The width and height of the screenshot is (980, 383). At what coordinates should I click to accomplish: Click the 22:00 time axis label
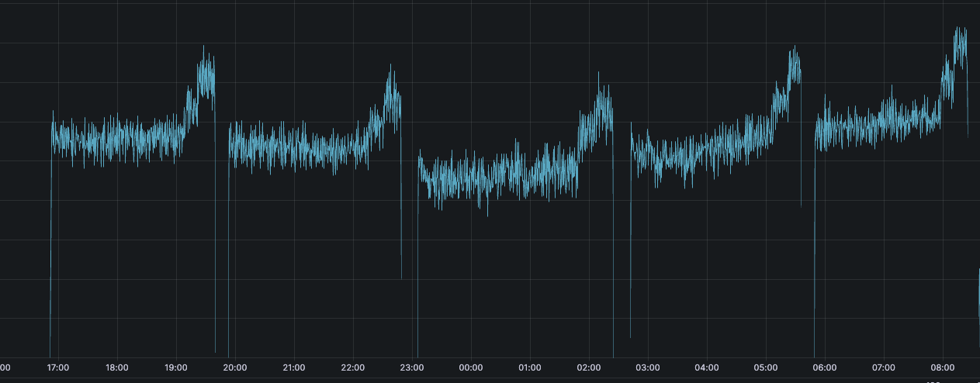pos(353,367)
